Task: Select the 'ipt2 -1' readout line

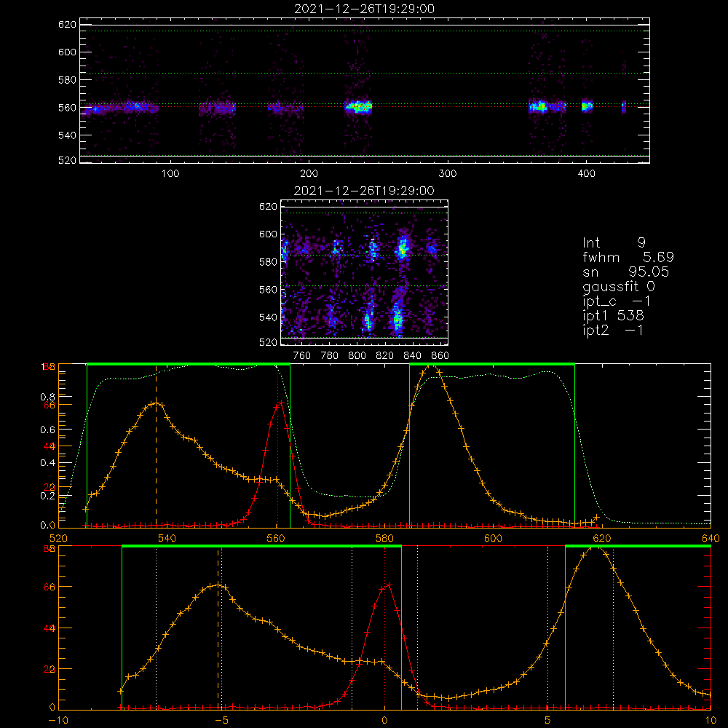Action: click(x=612, y=330)
